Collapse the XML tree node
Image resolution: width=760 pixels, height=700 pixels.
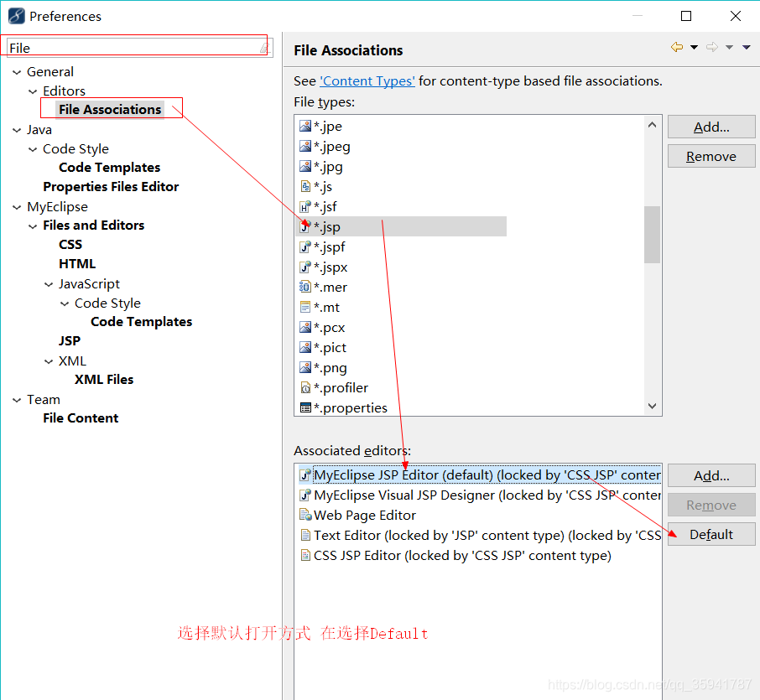tap(49, 361)
